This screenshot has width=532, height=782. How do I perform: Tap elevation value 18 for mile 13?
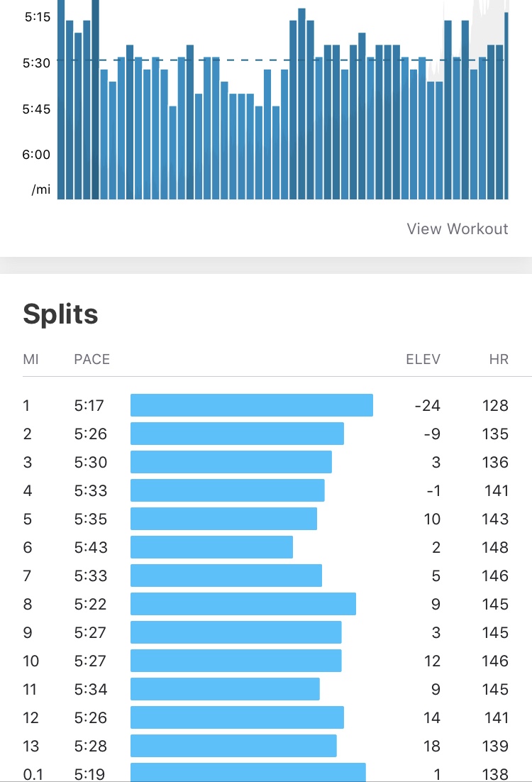coord(432,746)
